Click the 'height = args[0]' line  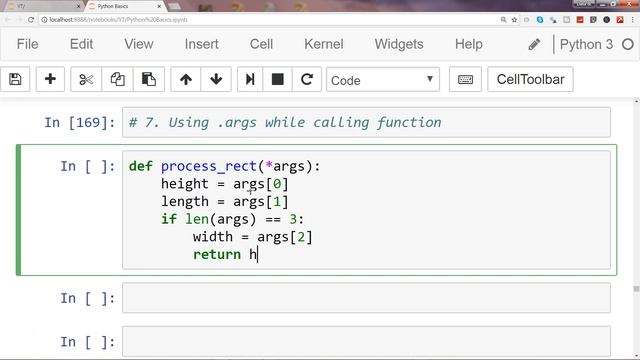[x=224, y=184]
